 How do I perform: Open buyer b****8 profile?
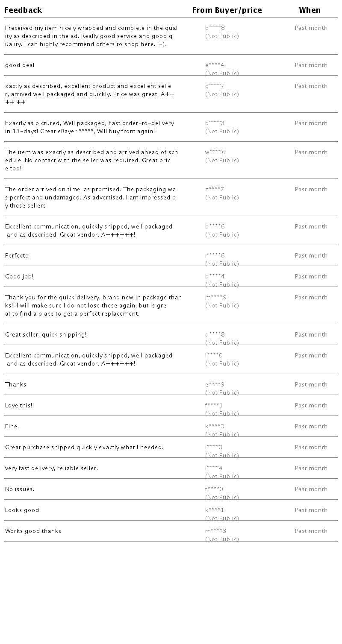click(215, 28)
